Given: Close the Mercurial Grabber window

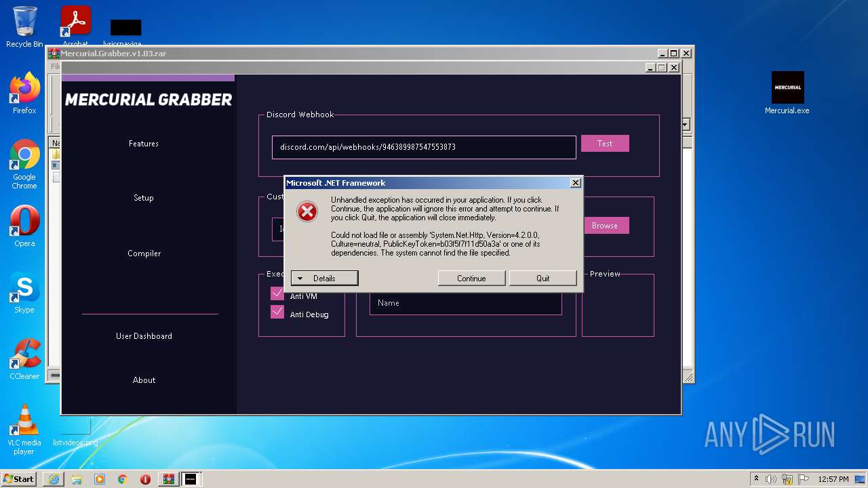Looking at the screenshot, I should coord(674,68).
